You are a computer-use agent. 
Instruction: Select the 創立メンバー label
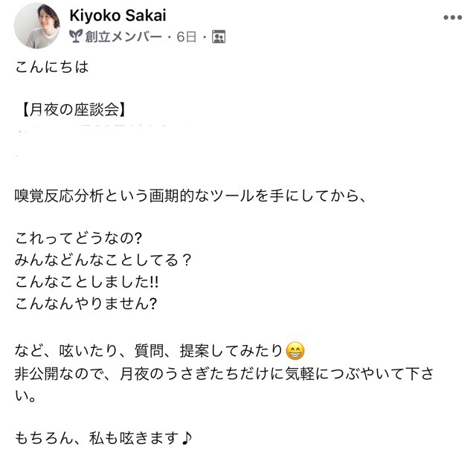(x=122, y=36)
